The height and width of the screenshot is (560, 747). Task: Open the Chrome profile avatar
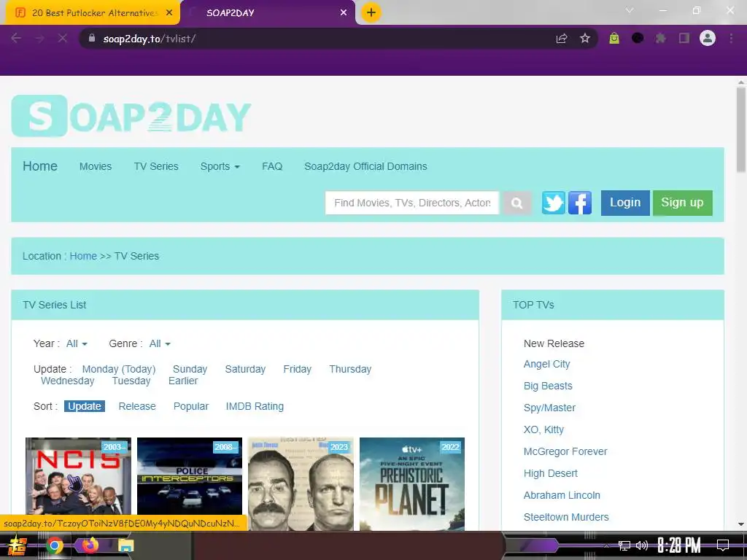tap(708, 38)
